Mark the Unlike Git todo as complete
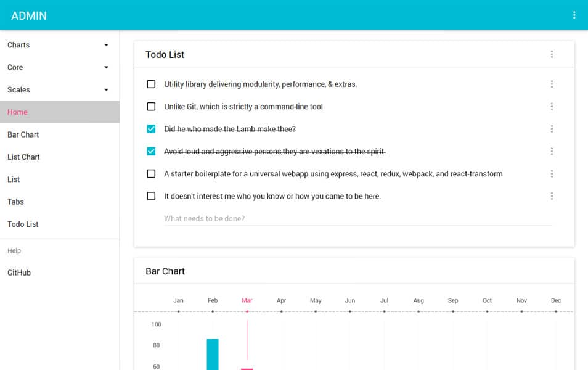 coord(151,106)
